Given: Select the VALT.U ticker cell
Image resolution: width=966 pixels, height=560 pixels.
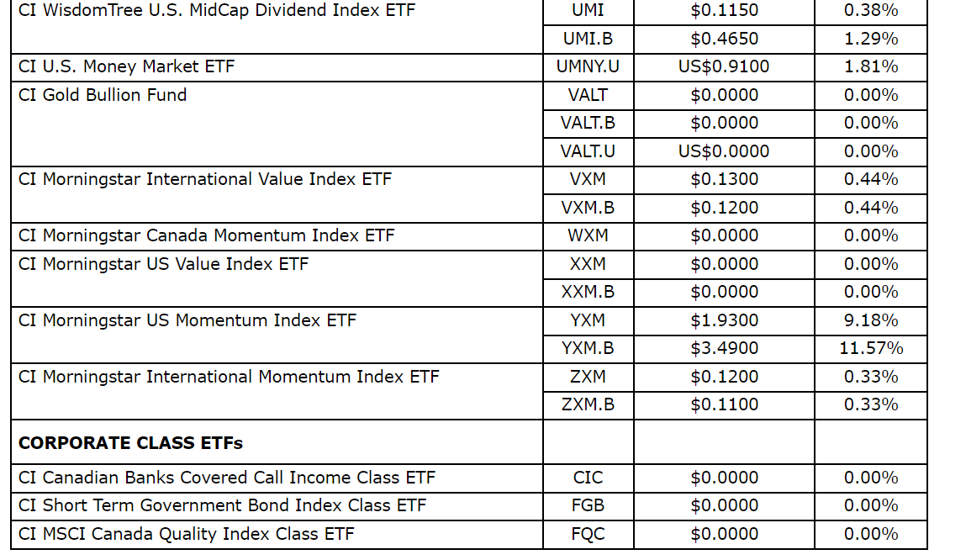Looking at the screenshot, I should pos(588,151).
